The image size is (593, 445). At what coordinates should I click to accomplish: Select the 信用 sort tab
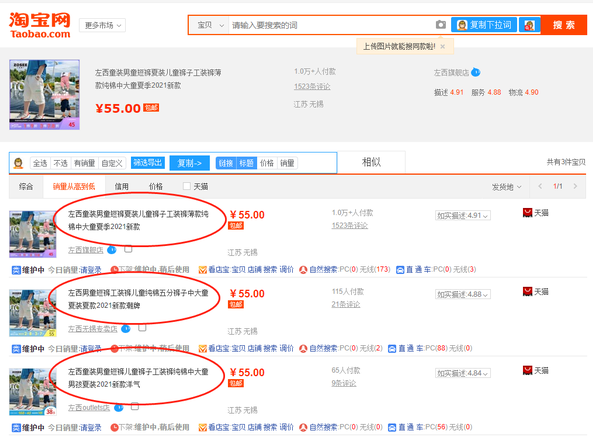121,186
